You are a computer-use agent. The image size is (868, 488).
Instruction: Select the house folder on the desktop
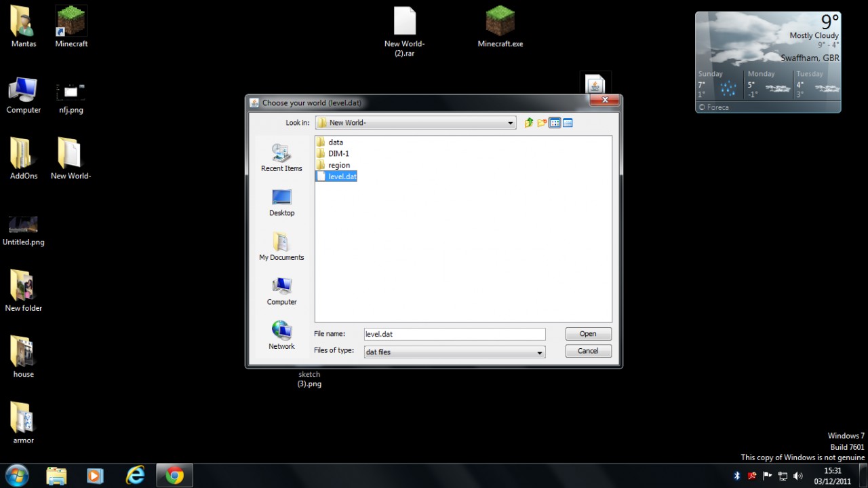click(24, 356)
